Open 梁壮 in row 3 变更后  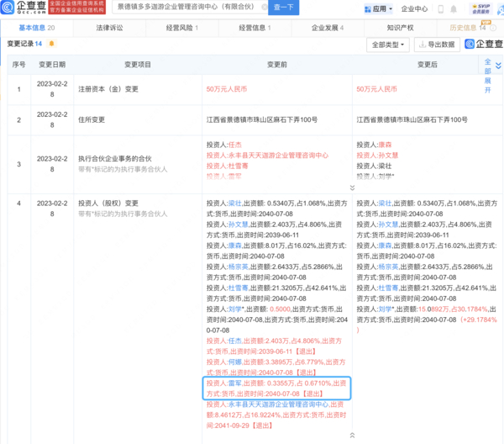coord(385,166)
